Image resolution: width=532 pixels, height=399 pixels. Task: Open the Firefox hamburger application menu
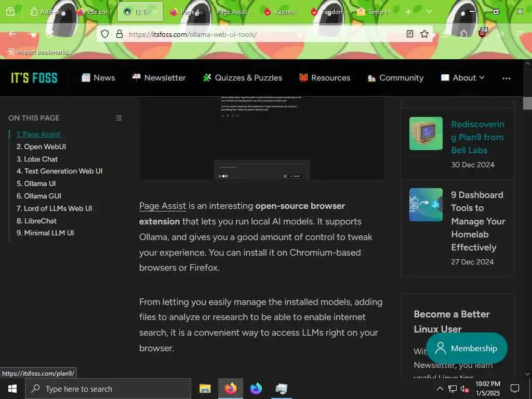click(520, 34)
